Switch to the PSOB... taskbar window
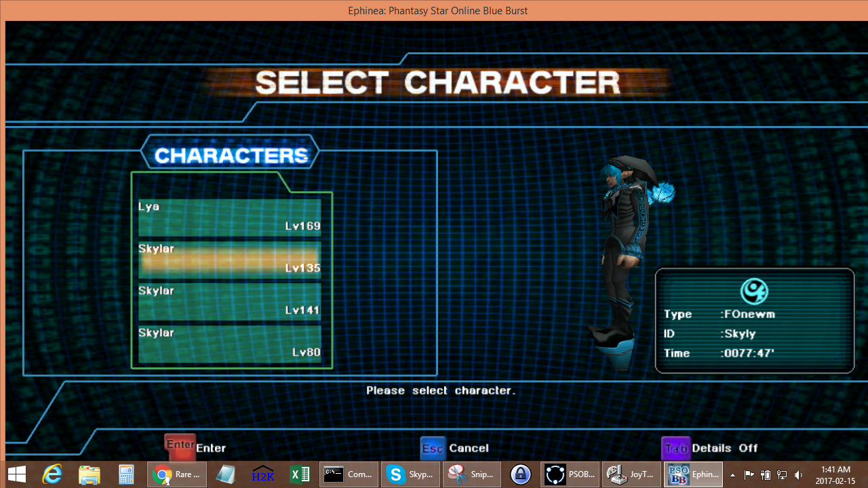The width and height of the screenshot is (868, 488). [x=570, y=474]
